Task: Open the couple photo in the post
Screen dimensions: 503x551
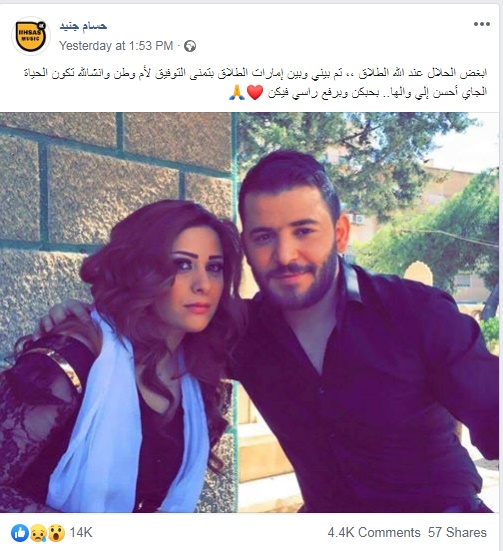Action: (x=249, y=312)
